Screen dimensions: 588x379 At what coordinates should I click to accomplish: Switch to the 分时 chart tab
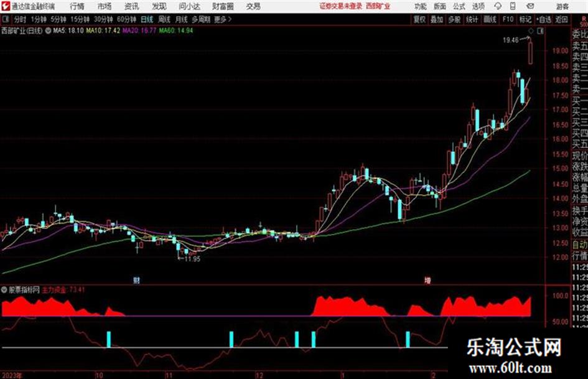[20, 19]
